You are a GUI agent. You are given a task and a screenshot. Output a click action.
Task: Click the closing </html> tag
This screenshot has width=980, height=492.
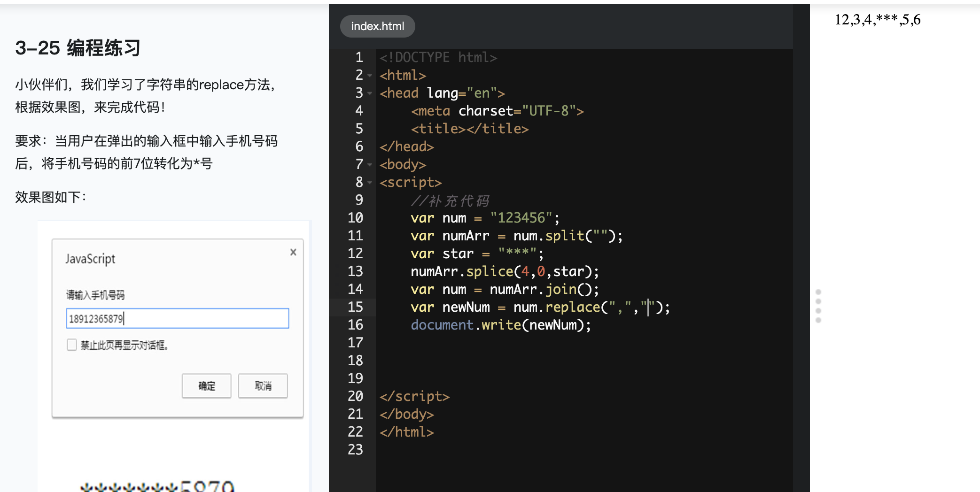pyautogui.click(x=407, y=432)
